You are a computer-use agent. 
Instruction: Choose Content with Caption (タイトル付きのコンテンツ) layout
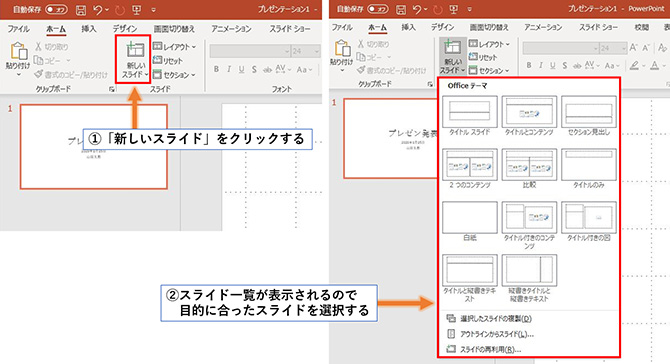(529, 226)
